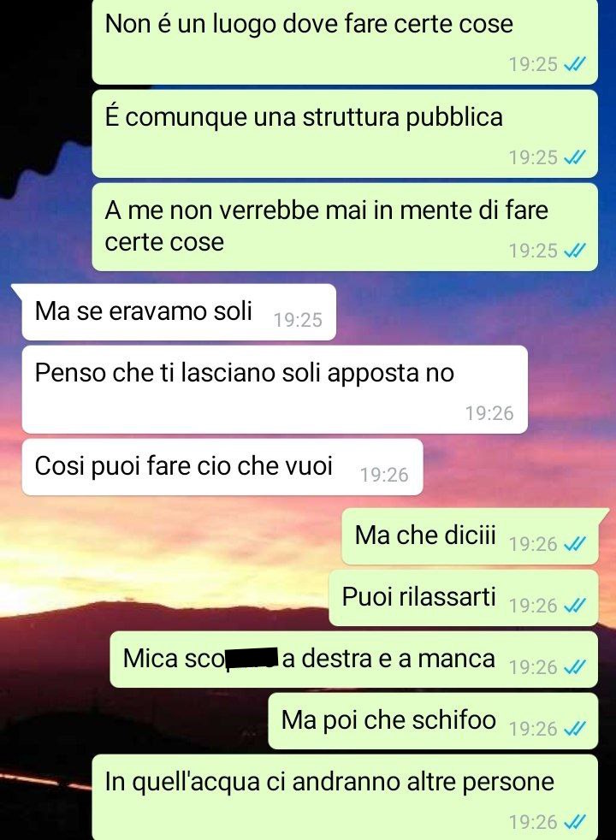616x840 pixels.
Task: Tap the 'Ma che diciii' message bubble
Action: [x=470, y=536]
